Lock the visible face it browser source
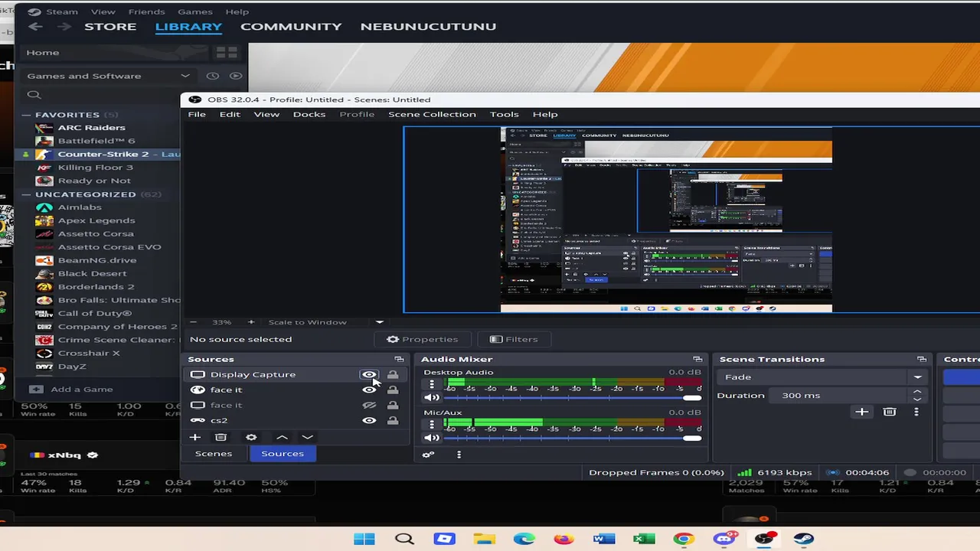980x551 pixels. 393,390
